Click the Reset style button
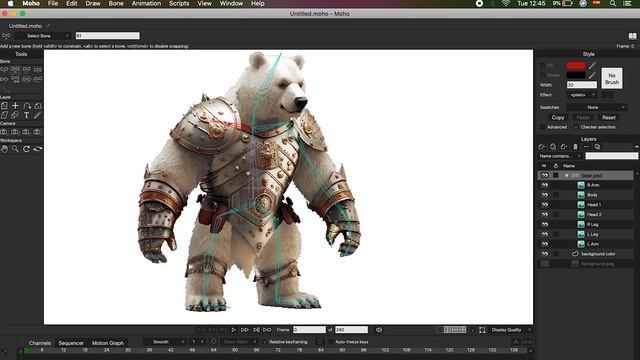640x360 pixels. tap(609, 118)
